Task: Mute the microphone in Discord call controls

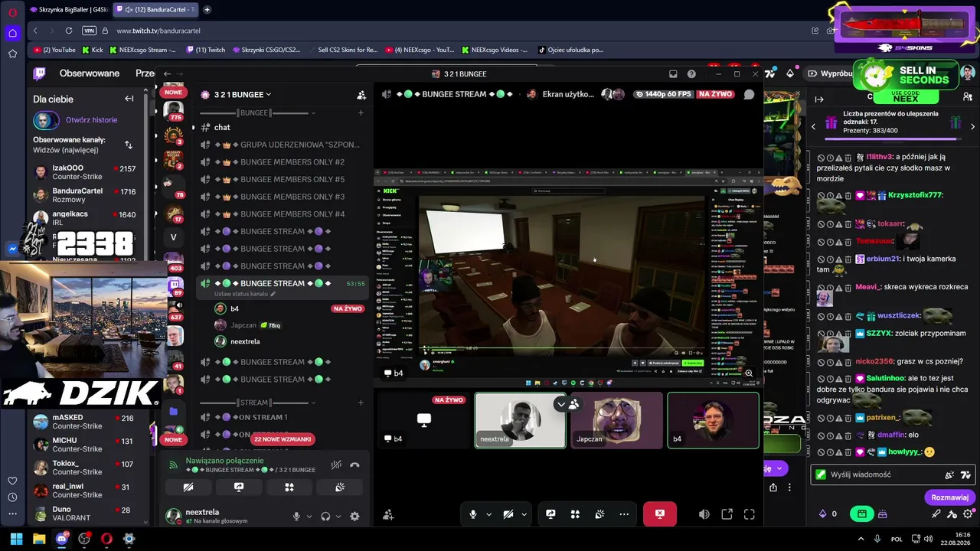Action: [473, 514]
